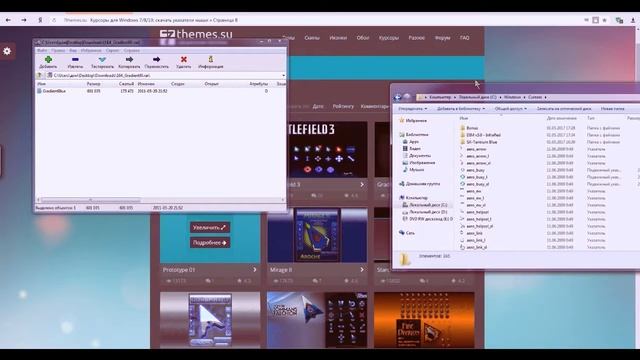This screenshot has height=360, width=640.
Task: Click Windows segment in Explorer breadcrumb
Action: [x=512, y=98]
